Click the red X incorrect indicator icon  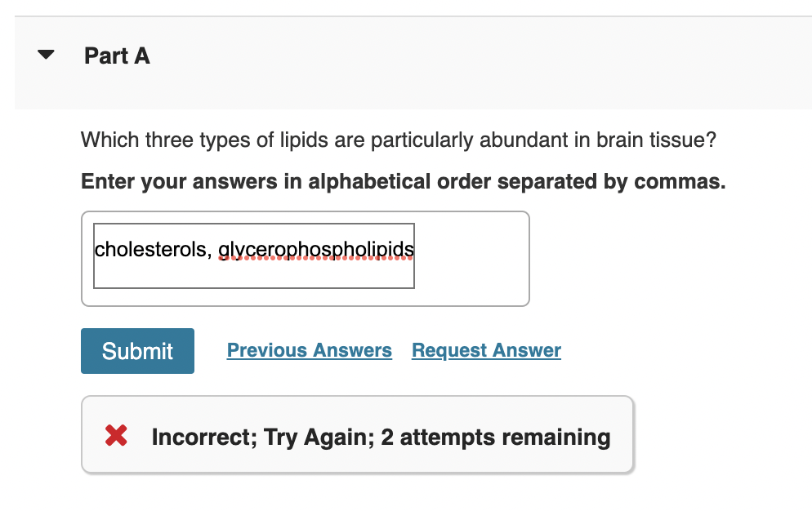point(115,434)
